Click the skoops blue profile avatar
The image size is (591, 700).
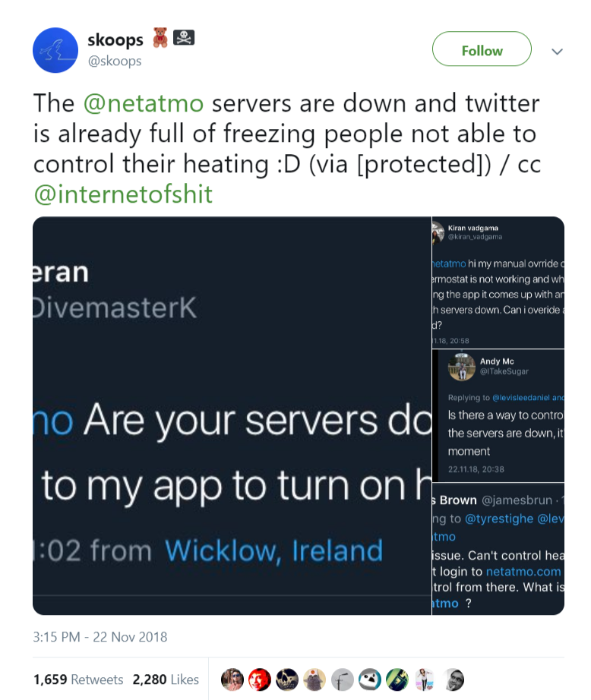click(x=55, y=50)
